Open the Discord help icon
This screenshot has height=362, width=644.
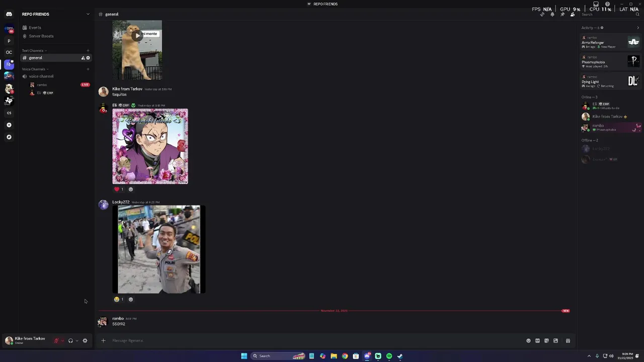coord(607,4)
